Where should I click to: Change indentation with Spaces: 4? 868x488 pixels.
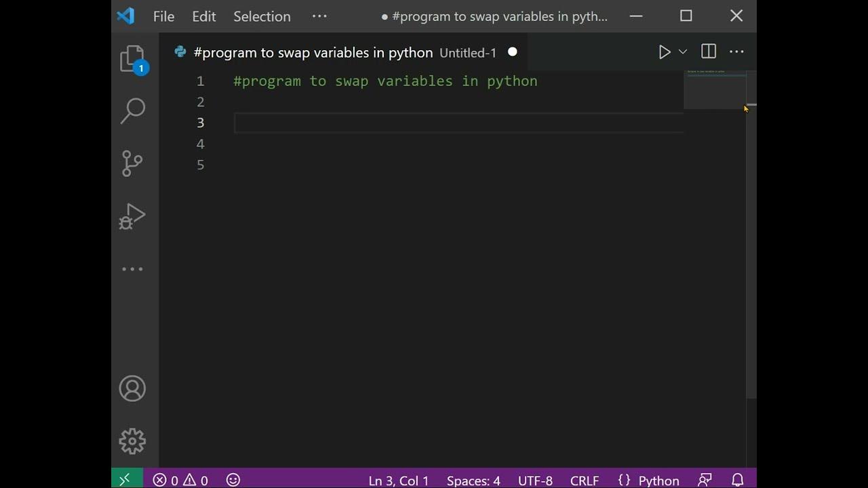[473, 481]
